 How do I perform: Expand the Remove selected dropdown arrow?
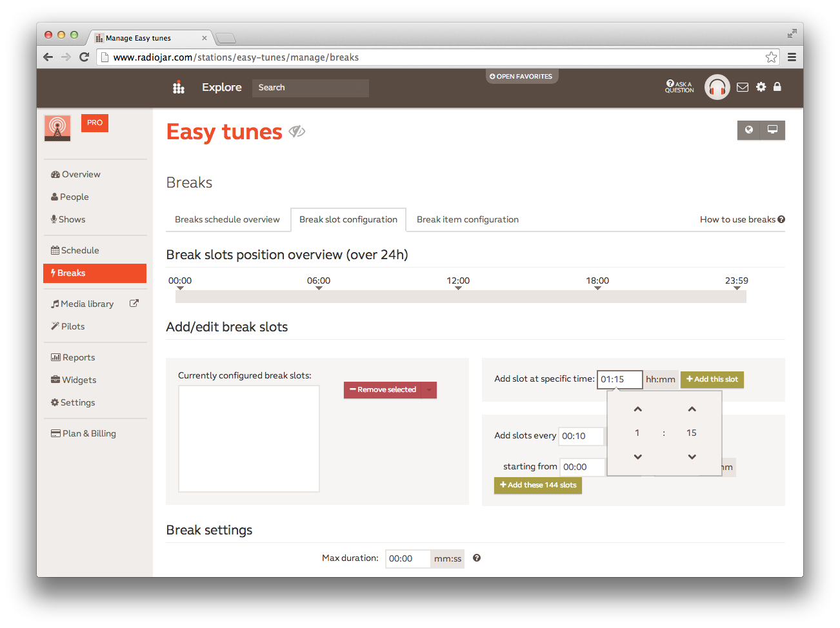(429, 390)
